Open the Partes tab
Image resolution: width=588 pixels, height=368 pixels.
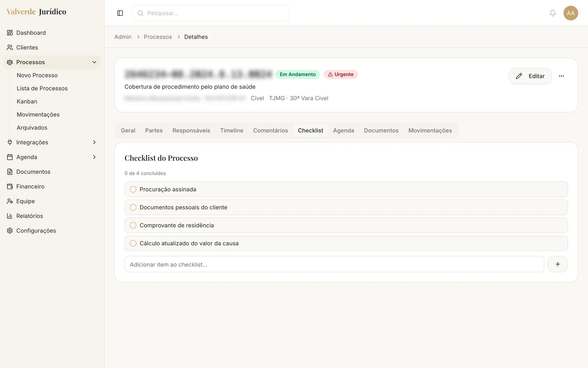point(154,131)
